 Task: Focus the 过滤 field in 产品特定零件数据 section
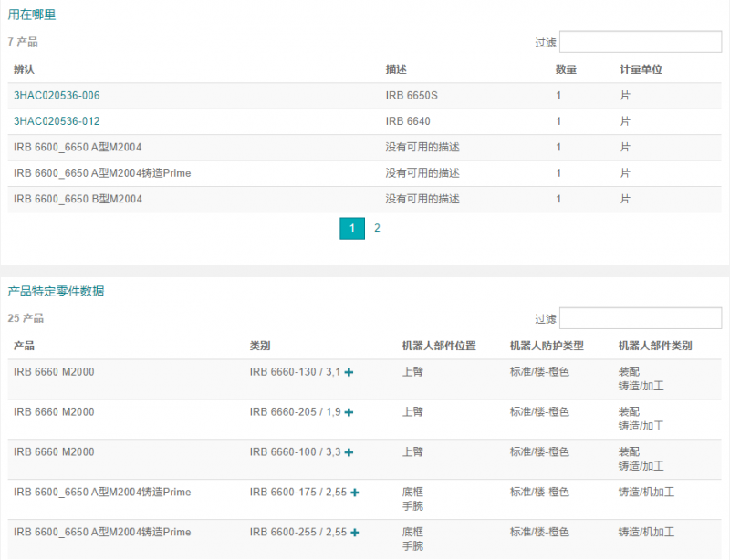click(x=641, y=318)
